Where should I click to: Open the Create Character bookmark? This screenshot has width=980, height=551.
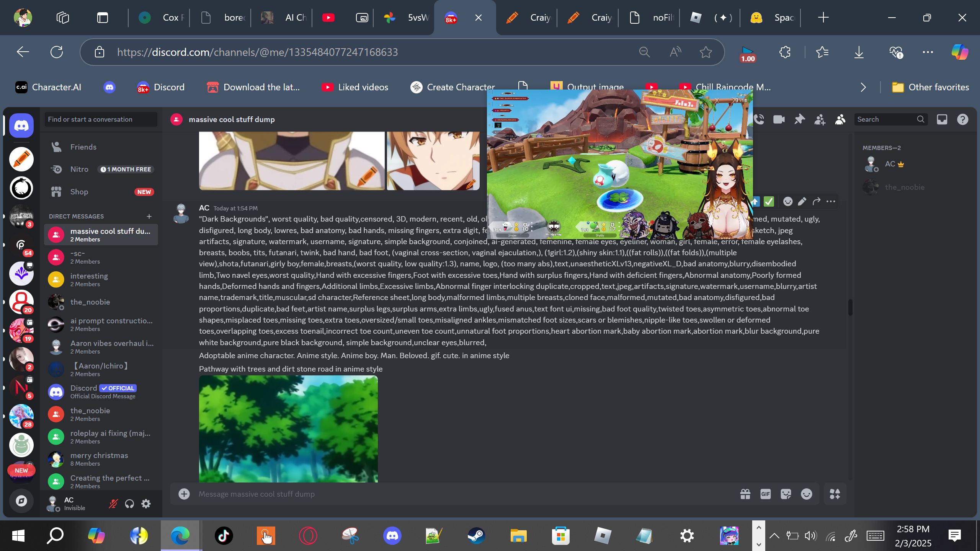[452, 87]
